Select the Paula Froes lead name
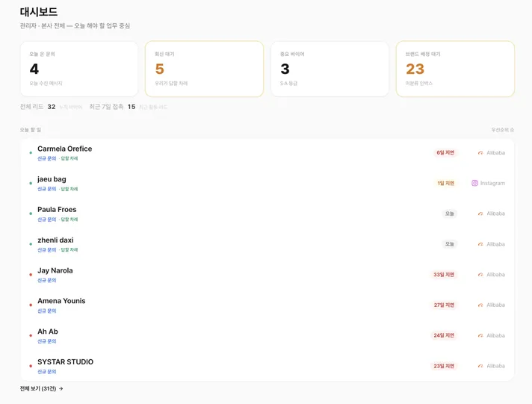Screen dimensions: 532x404 (57, 210)
